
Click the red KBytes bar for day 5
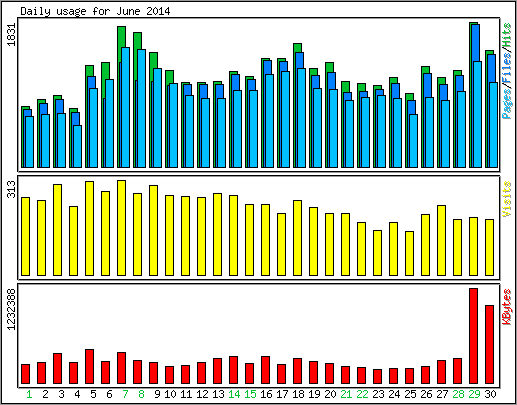(89, 367)
